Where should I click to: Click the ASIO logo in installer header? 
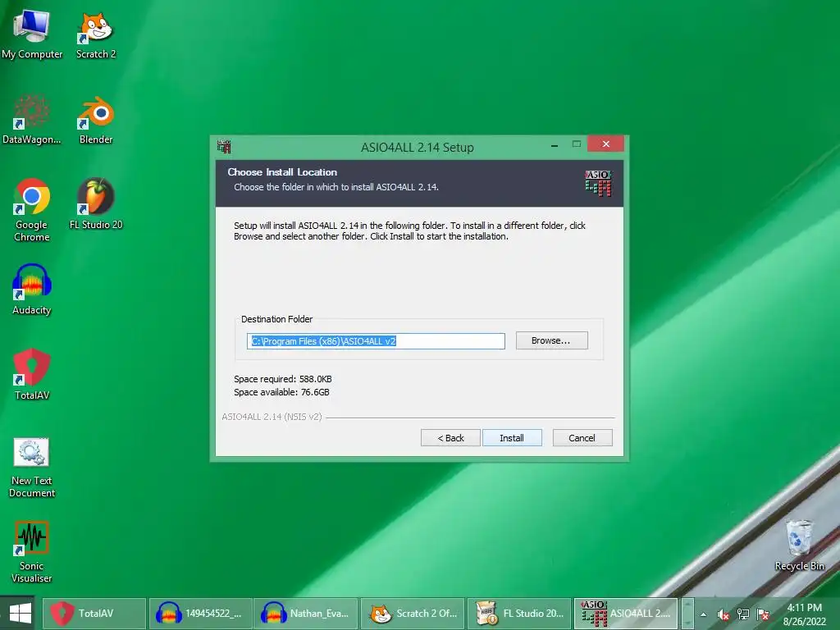(598, 183)
